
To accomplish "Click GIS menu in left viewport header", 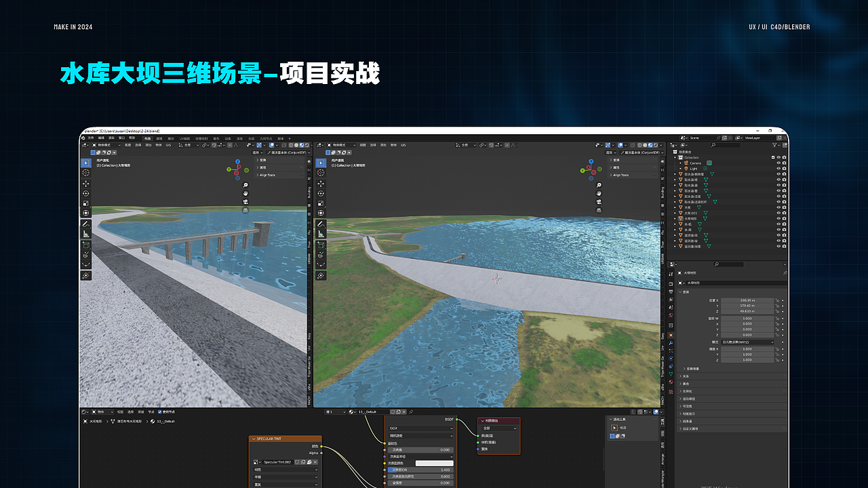I will [168, 145].
